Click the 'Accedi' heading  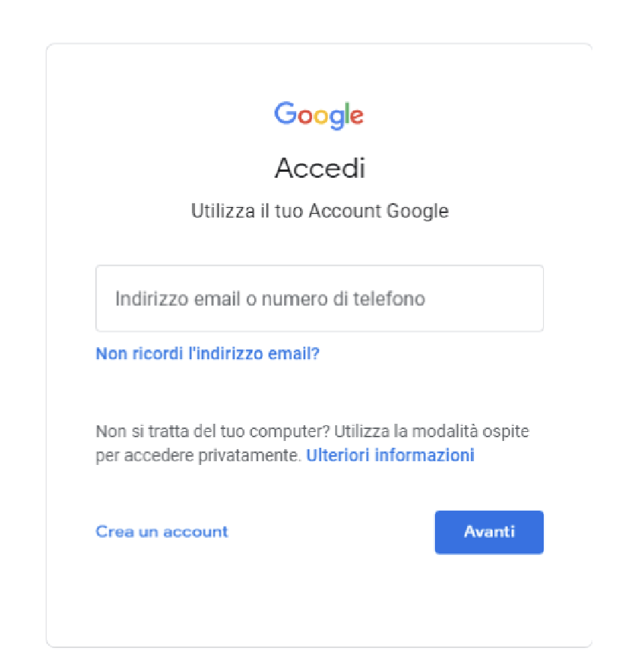pyautogui.click(x=319, y=167)
